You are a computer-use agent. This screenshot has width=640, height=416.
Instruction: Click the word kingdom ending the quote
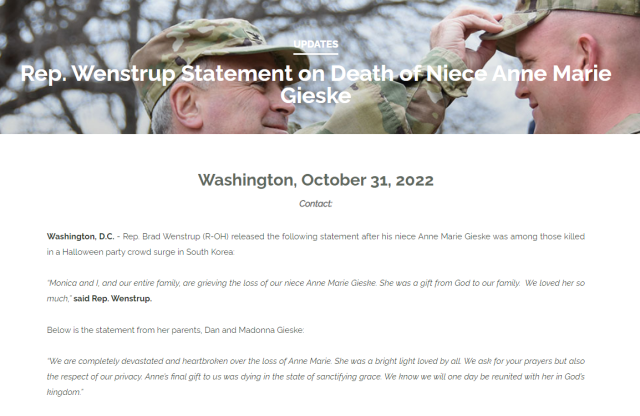point(64,392)
